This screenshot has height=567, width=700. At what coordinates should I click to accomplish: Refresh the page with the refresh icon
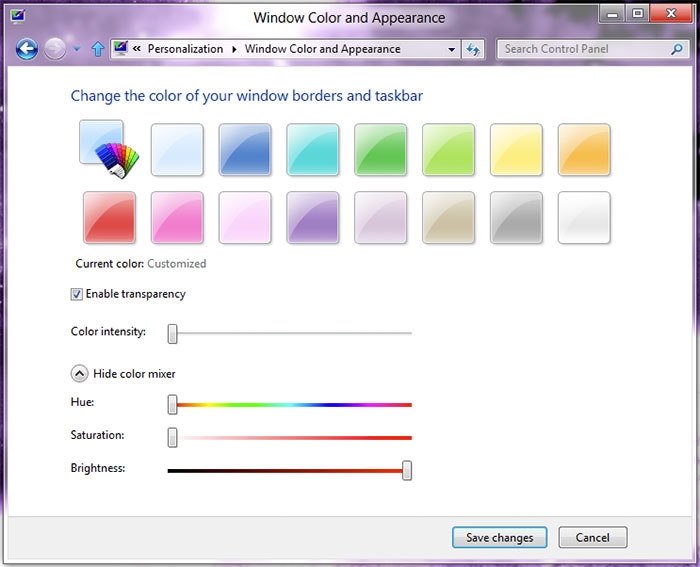[473, 49]
